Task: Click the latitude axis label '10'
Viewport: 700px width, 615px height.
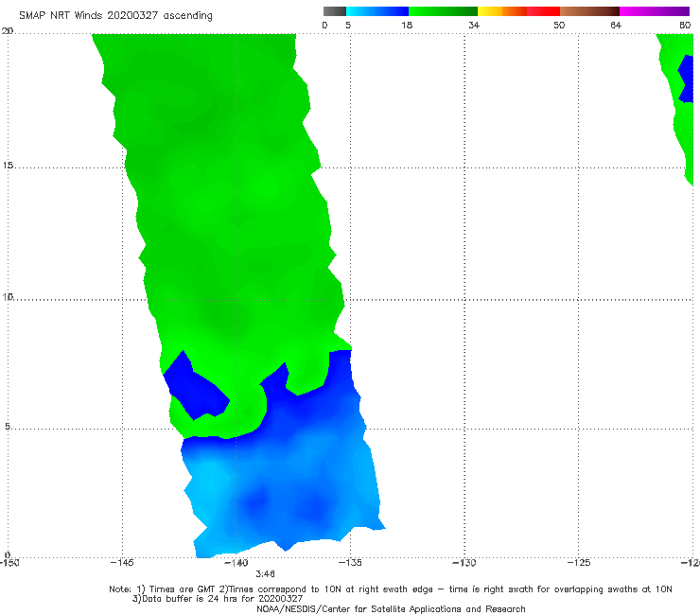Action: (8, 296)
